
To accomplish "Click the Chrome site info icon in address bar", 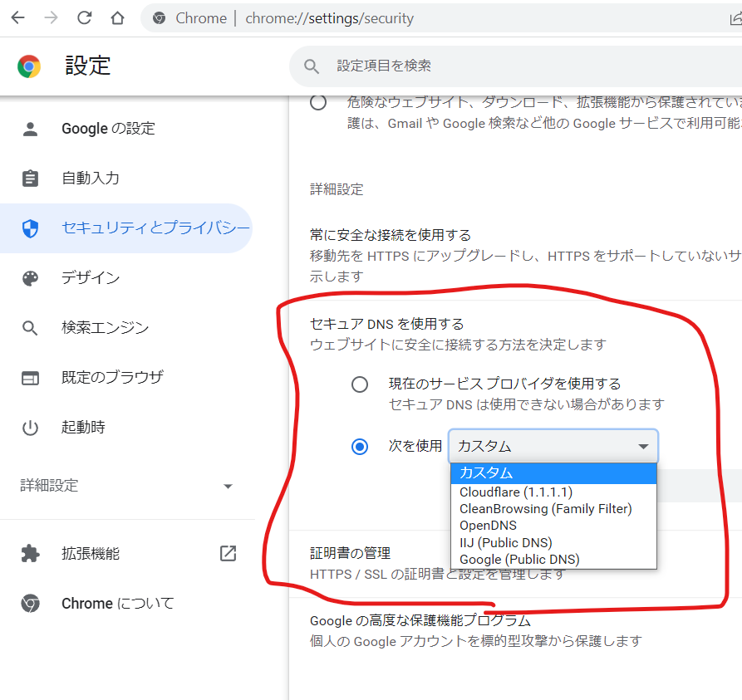I will tap(159, 18).
